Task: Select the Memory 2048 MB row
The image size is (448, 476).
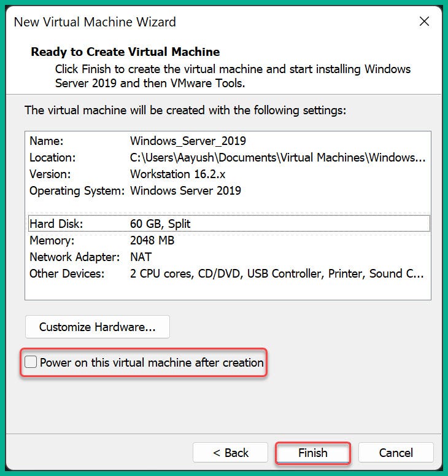Action: (x=229, y=240)
